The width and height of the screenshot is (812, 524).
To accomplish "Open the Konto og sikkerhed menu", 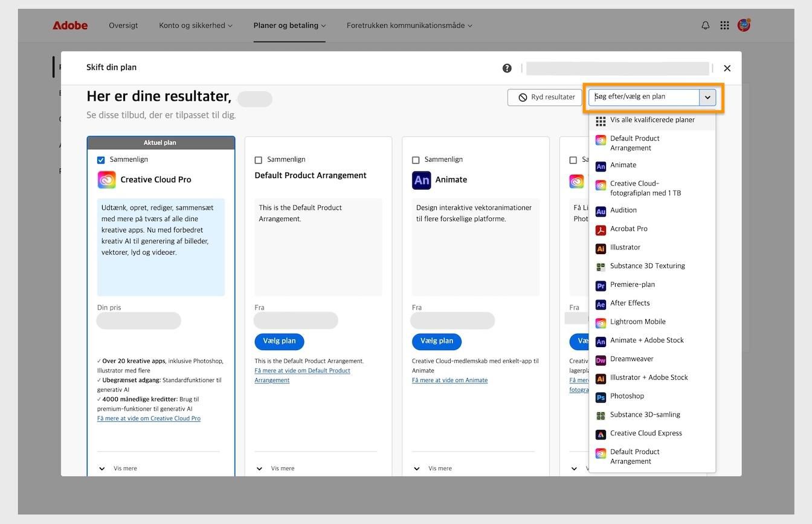I will [196, 25].
